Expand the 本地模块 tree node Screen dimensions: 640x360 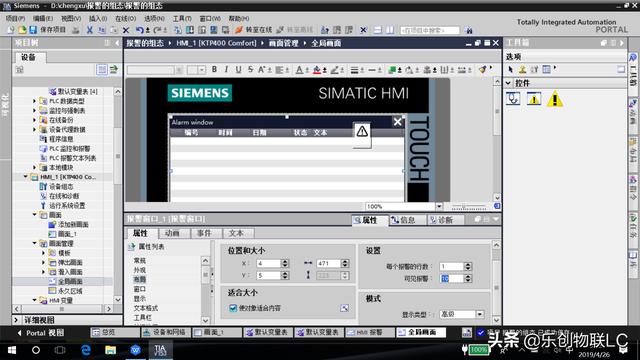coord(34,167)
